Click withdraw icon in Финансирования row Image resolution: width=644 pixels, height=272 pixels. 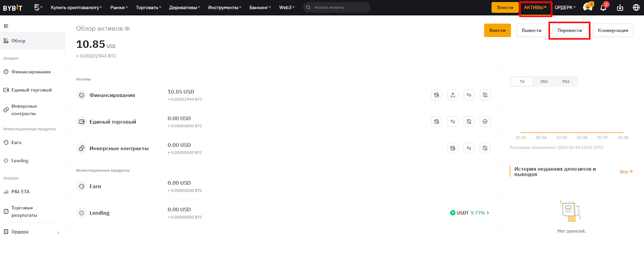(x=453, y=95)
